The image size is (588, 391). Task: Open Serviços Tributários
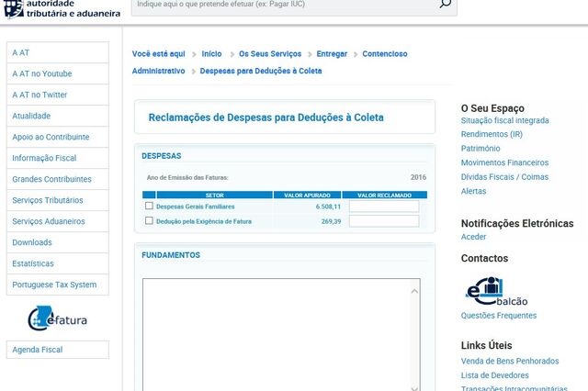[58, 200]
